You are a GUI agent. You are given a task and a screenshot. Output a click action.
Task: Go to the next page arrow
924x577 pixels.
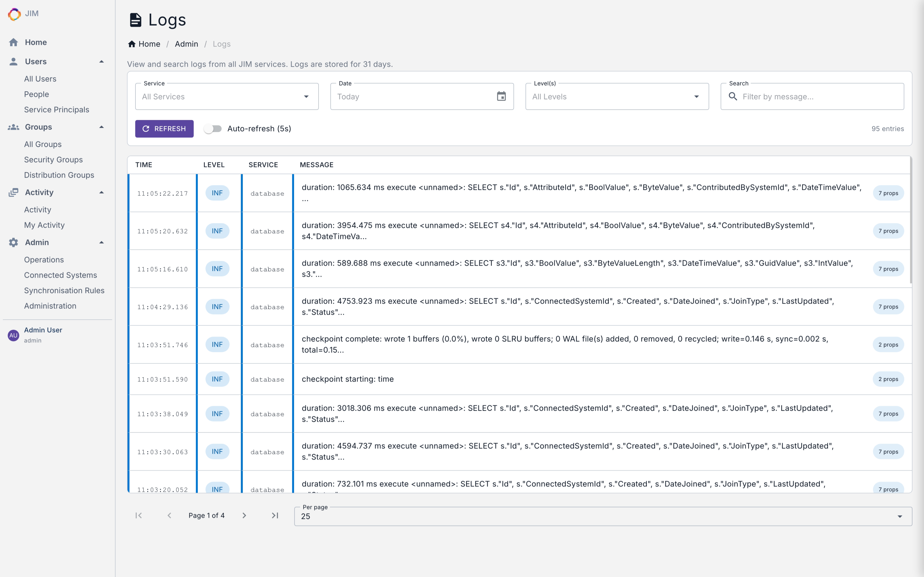tap(244, 515)
